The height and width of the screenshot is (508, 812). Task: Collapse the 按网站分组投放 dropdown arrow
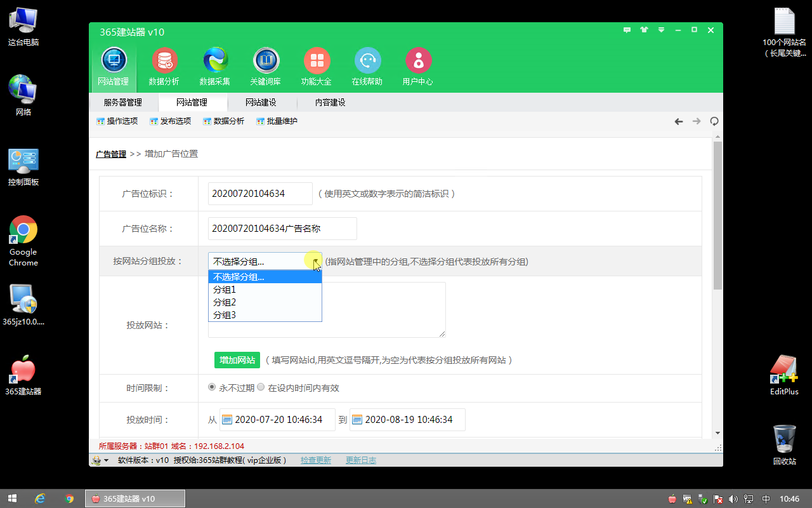pos(316,261)
